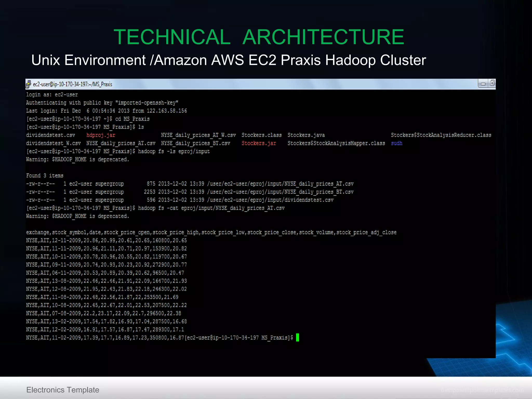This screenshot has width=532, height=399.
Task: Click 'Stockers.java' file name
Action: 306,135
